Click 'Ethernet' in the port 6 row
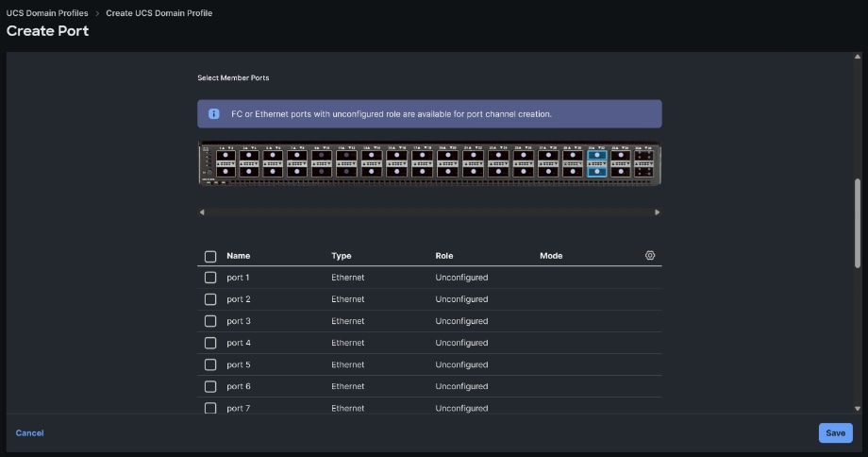This screenshot has width=868, height=457. 347,386
